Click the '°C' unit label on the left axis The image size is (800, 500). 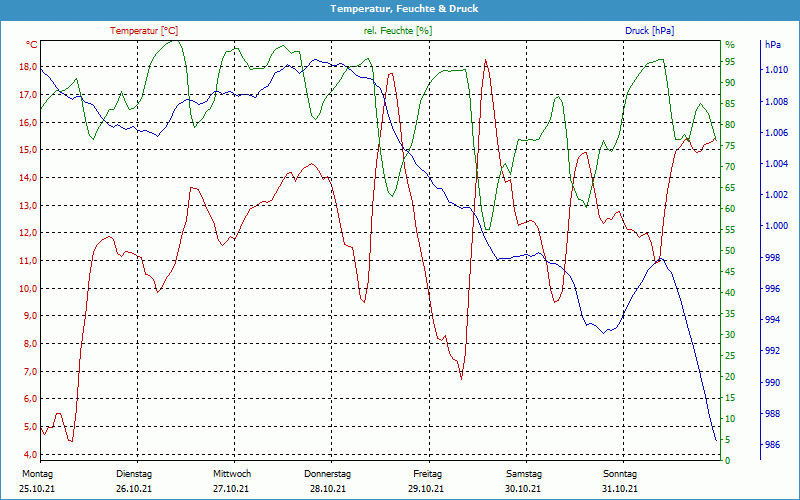(32, 44)
